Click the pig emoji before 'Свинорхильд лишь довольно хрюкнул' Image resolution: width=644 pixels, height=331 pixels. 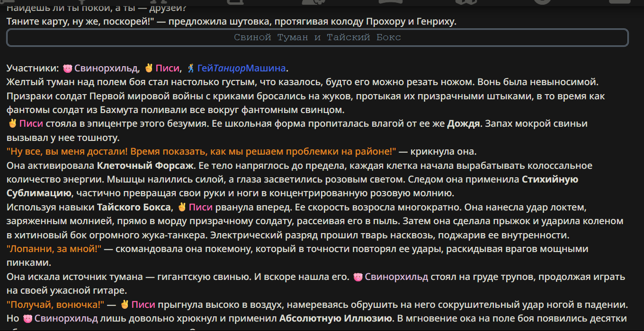pos(28,318)
